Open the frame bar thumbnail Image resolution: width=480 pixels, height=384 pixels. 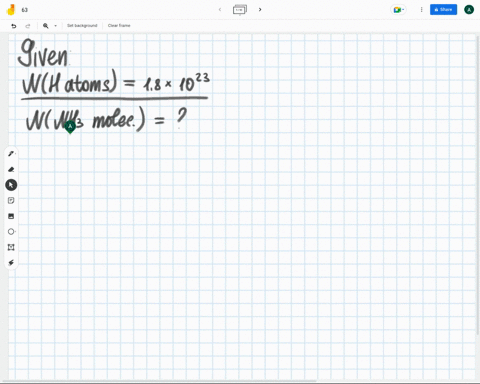coord(240,10)
